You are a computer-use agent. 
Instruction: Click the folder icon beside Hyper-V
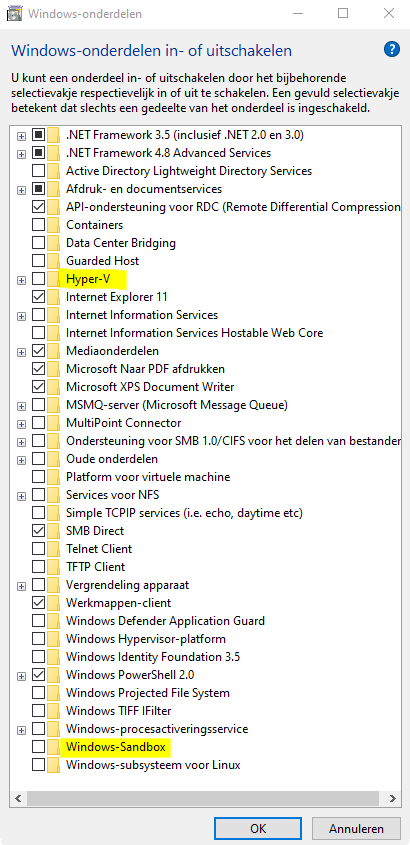(53, 279)
